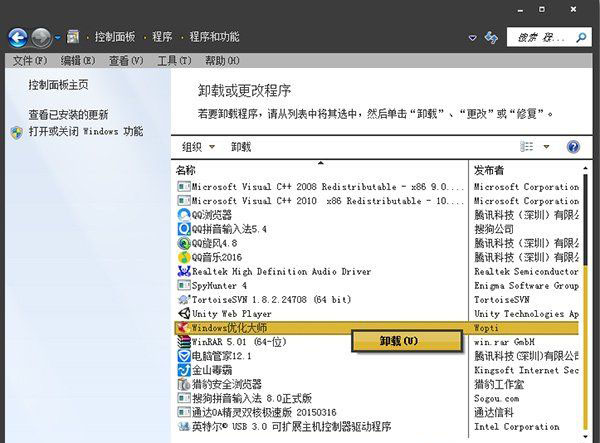Screen dimensions: 600x443
Task: Select the 电脑管家12.1 icon
Action: pos(184,356)
